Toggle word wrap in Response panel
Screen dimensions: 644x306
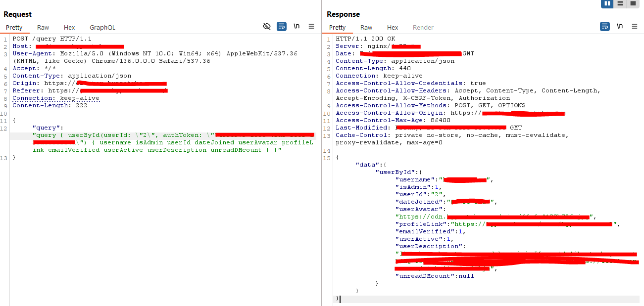(605, 27)
